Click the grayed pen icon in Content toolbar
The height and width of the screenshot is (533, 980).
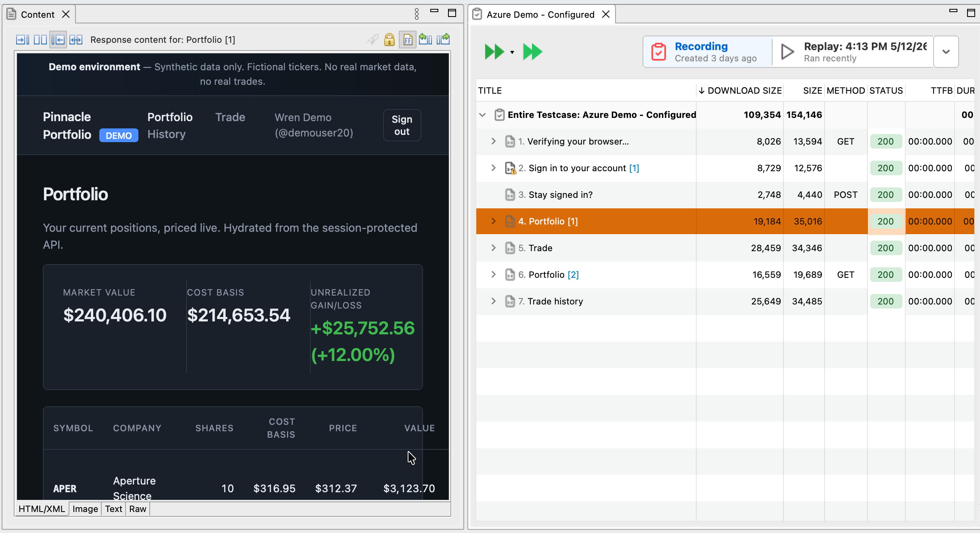pyautogui.click(x=372, y=40)
